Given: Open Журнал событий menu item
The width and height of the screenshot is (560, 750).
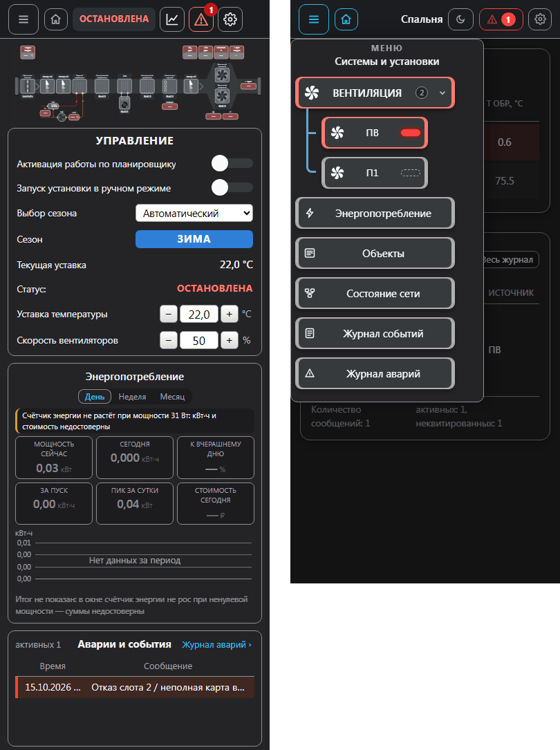Looking at the screenshot, I should pos(375,333).
